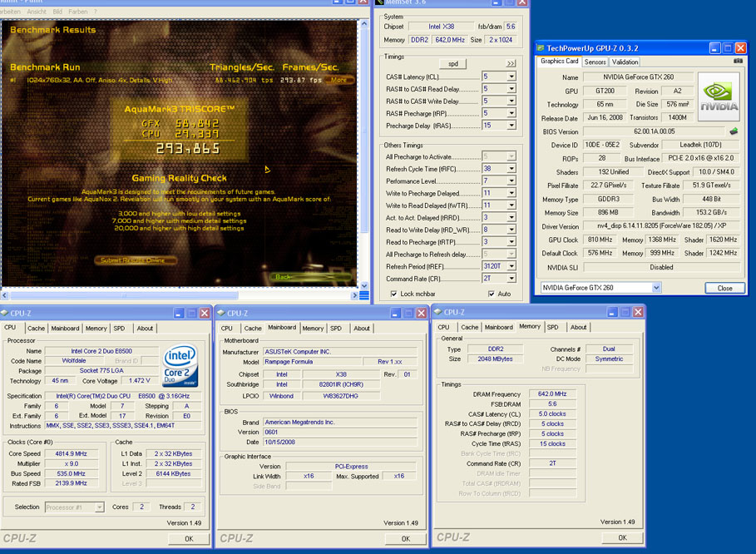
Task: Click the NVIDIA logo in GPU-Z
Action: (719, 98)
